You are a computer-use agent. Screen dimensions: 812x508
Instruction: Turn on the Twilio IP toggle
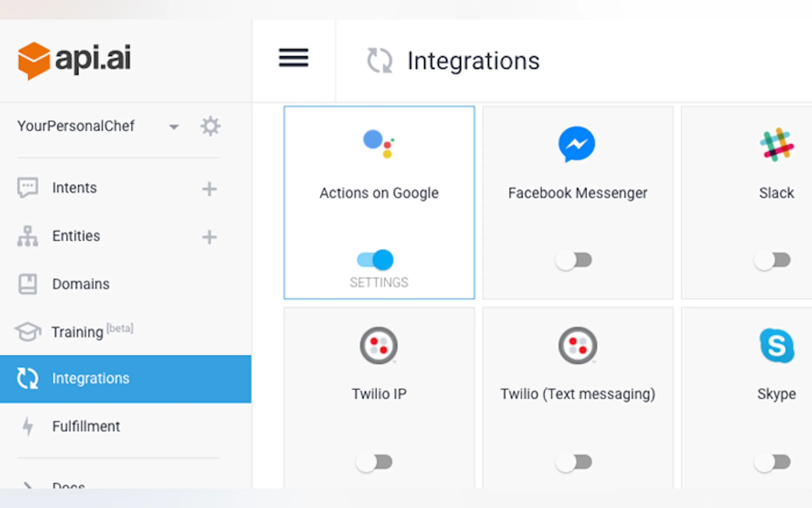pos(374,462)
